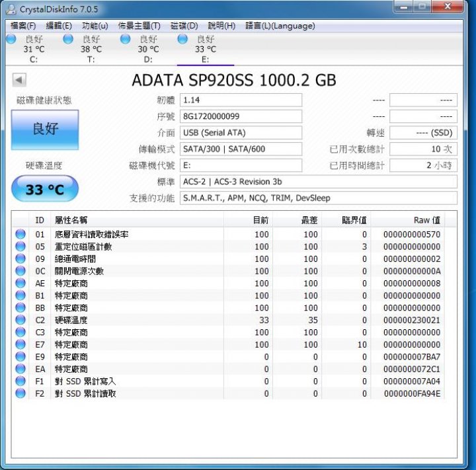The width and height of the screenshot is (476, 470).
Task: Click the blue status orb for drive D:
Action: coord(125,39)
